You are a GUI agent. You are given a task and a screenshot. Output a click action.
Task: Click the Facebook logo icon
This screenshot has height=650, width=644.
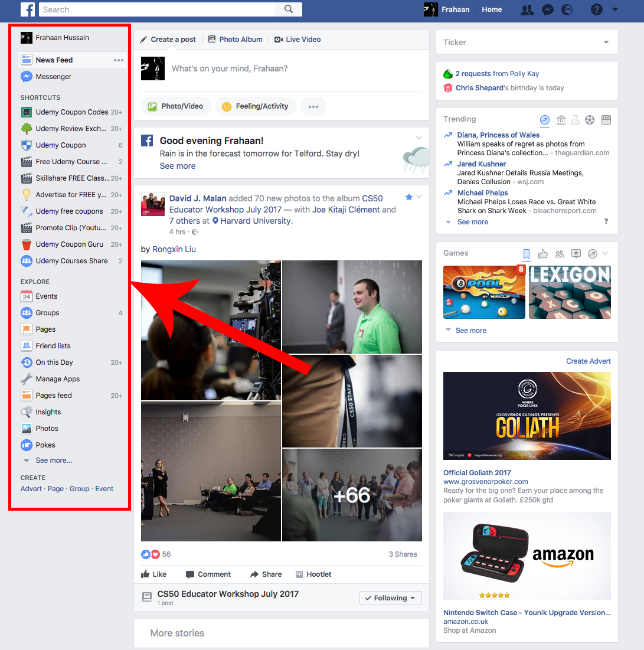[x=28, y=9]
